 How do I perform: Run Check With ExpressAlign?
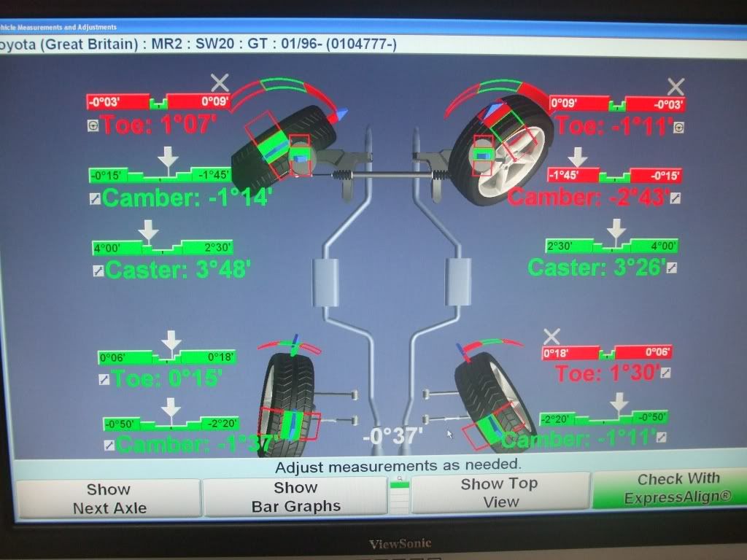pos(673,489)
